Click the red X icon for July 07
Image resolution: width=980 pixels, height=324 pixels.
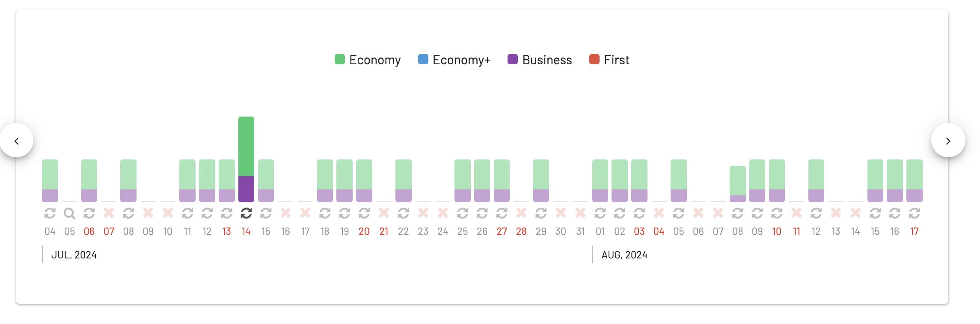coord(109,213)
